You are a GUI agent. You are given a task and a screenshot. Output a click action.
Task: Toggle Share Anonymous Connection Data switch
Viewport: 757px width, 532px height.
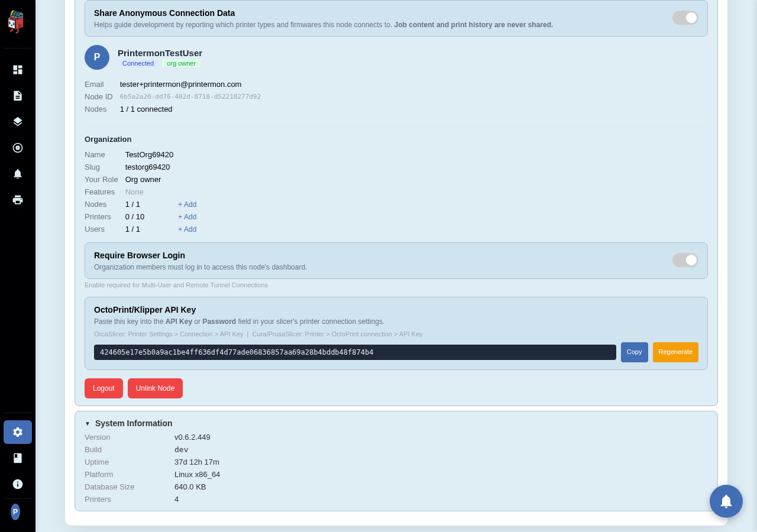click(x=685, y=18)
